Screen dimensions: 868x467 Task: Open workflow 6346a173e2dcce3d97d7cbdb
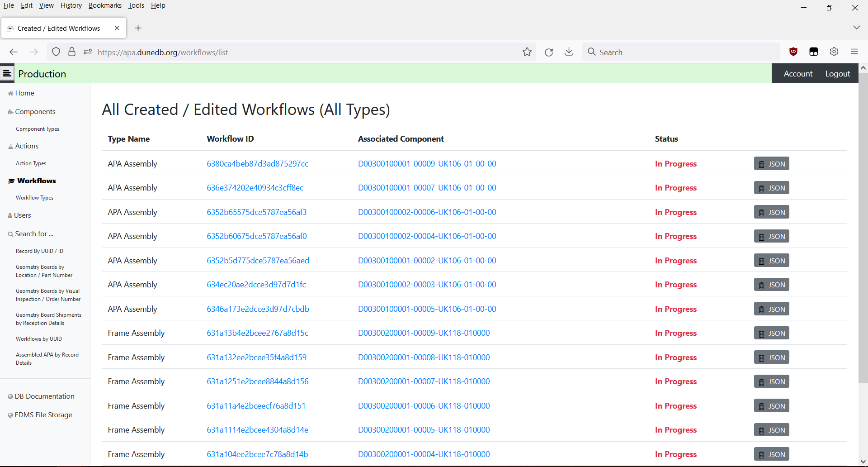coord(258,309)
